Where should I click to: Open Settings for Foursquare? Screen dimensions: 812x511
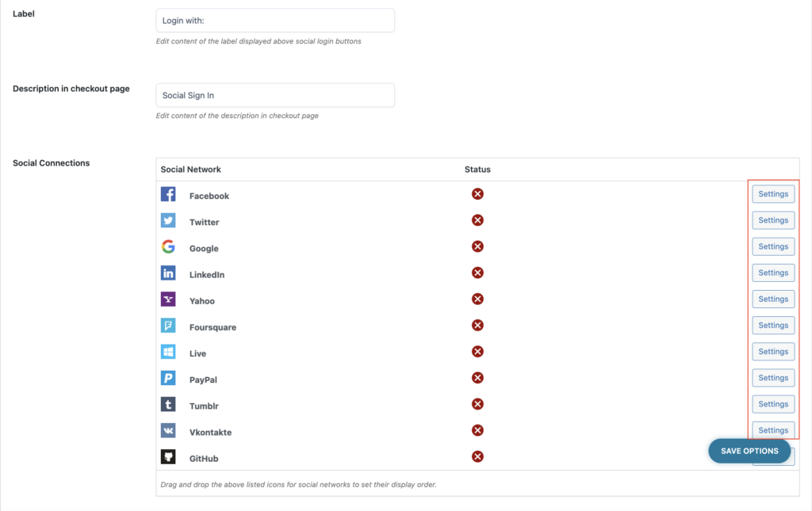coord(773,326)
